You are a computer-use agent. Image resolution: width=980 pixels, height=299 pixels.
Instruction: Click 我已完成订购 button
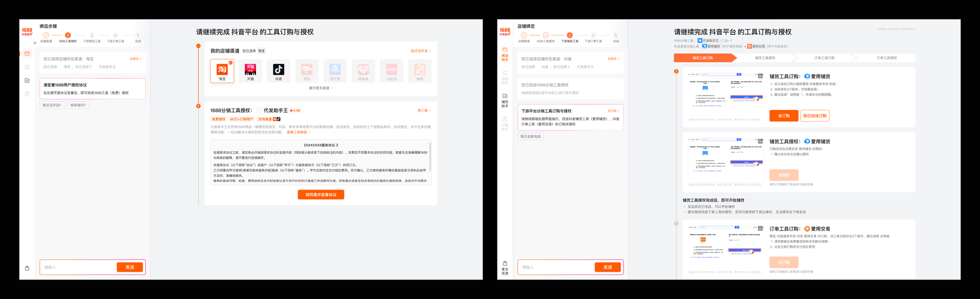pyautogui.click(x=815, y=116)
